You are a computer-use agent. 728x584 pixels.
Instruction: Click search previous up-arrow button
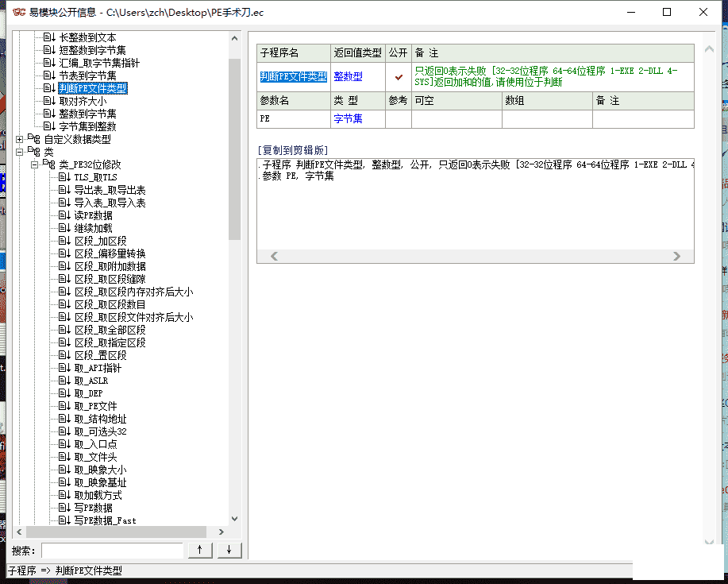(199, 550)
